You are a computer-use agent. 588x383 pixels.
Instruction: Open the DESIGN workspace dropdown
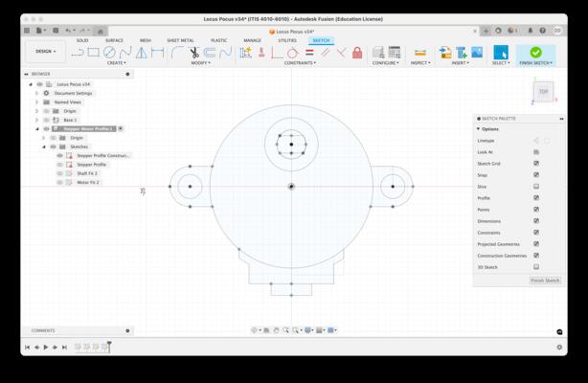(x=45, y=52)
